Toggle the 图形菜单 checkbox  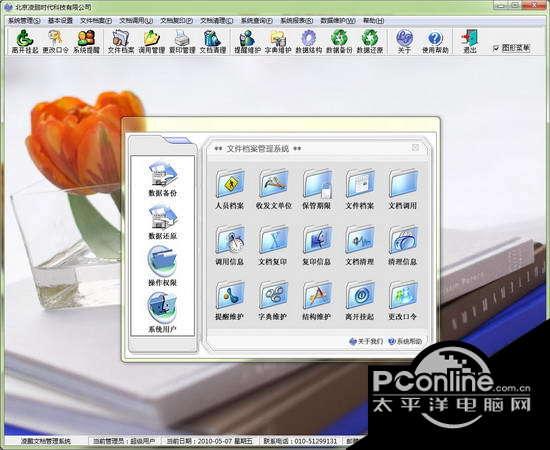(x=496, y=48)
